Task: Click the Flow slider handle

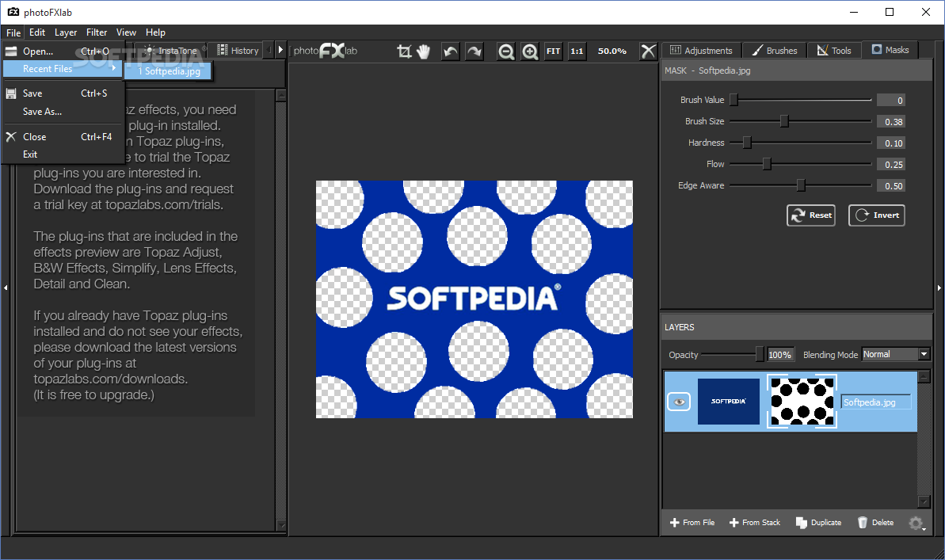Action: 767,164
